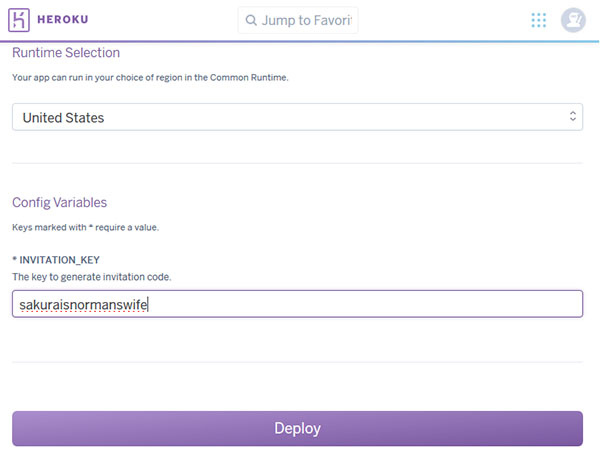This screenshot has width=600, height=452.
Task: Click the magnifying glass search icon
Action: point(250,20)
